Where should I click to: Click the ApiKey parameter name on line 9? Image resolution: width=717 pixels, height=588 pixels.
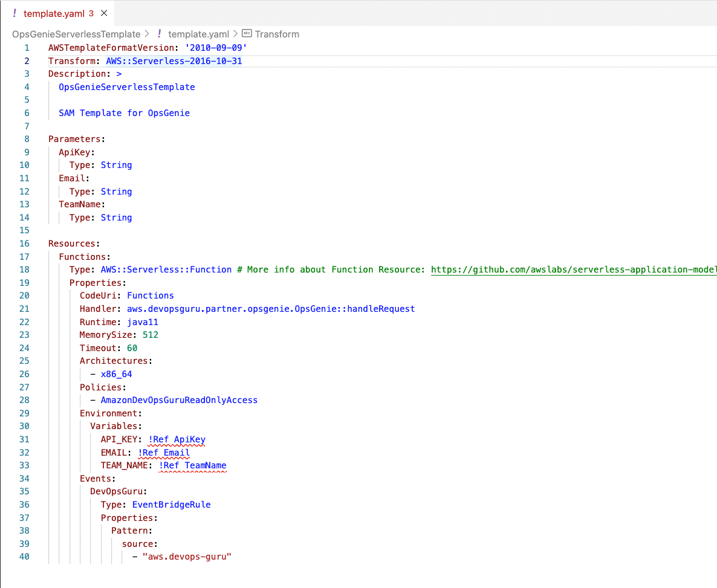coord(74,152)
